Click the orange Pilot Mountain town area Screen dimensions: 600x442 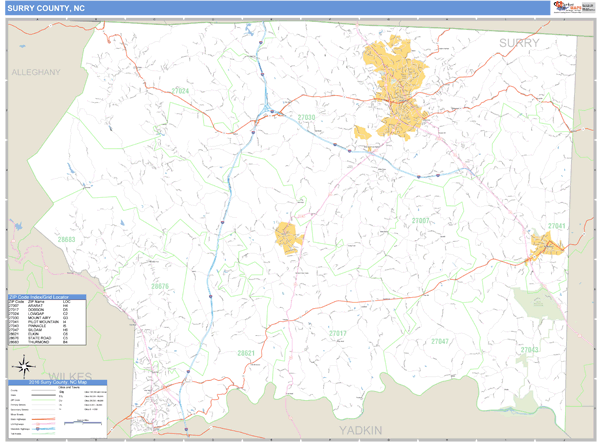(x=548, y=245)
